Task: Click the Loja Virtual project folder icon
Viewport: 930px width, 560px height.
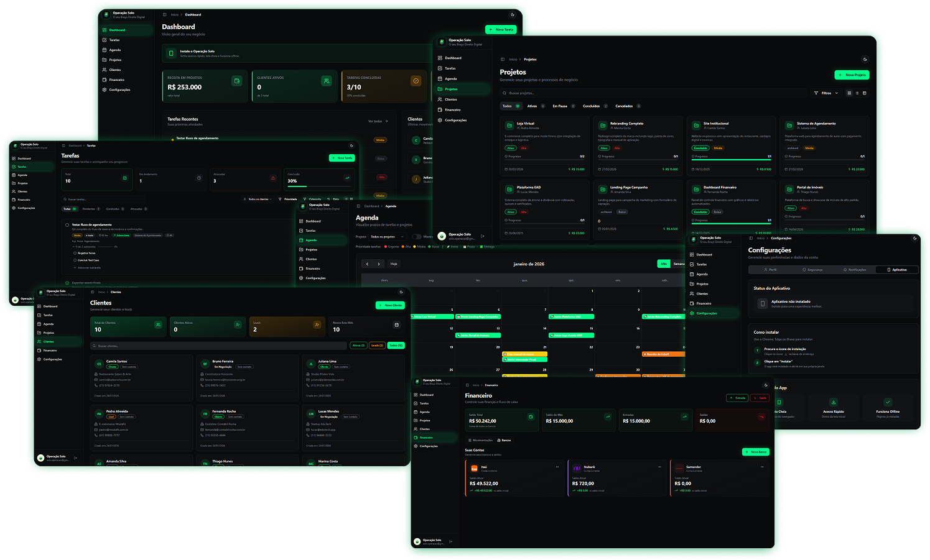Action: [x=509, y=125]
